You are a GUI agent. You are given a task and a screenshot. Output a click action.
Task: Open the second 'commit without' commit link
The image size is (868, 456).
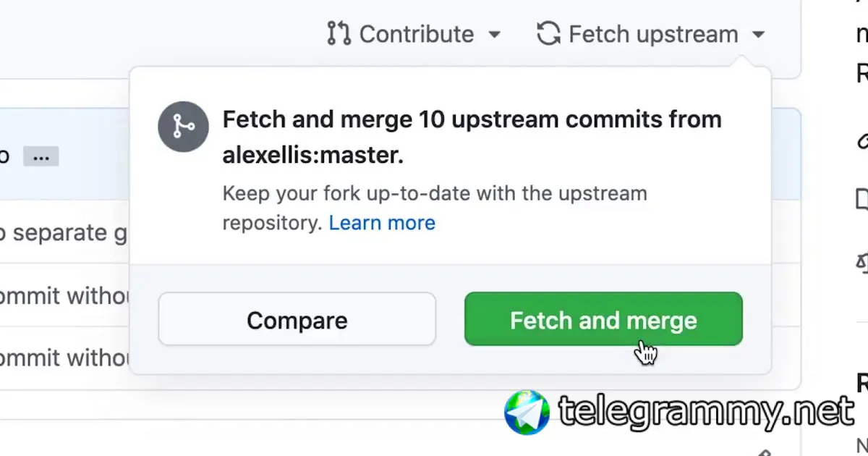click(65, 358)
